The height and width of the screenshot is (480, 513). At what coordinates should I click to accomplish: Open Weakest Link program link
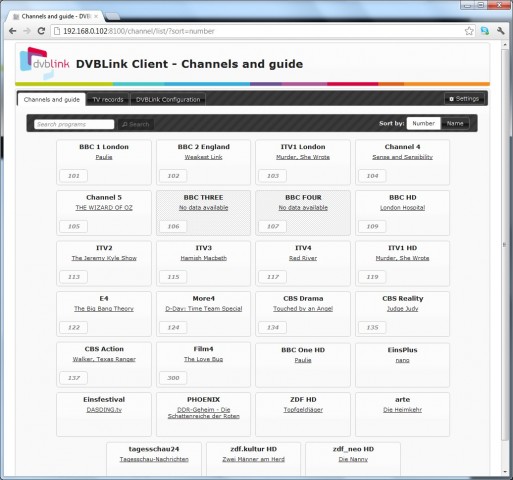tap(203, 157)
